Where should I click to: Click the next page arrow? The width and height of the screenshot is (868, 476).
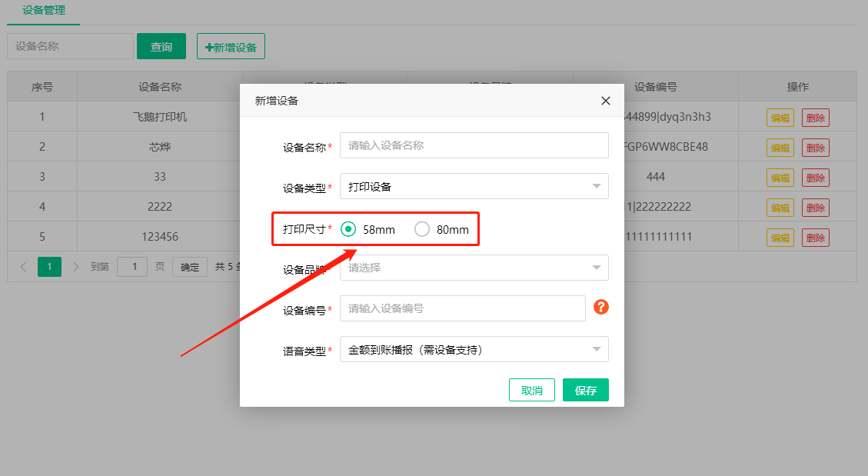pyautogui.click(x=75, y=267)
